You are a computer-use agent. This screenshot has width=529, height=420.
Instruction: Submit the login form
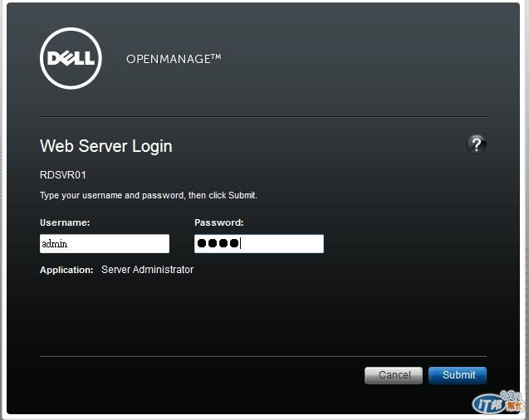point(458,375)
